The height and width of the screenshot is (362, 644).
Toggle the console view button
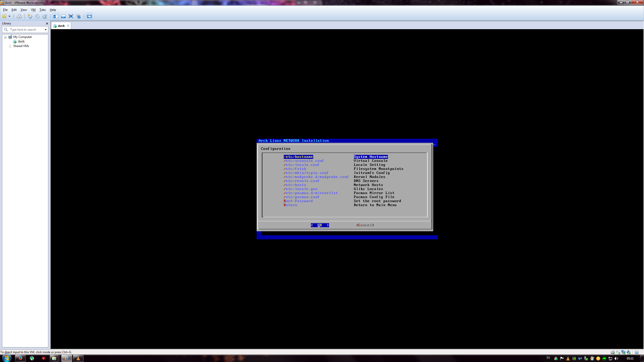tap(89, 16)
